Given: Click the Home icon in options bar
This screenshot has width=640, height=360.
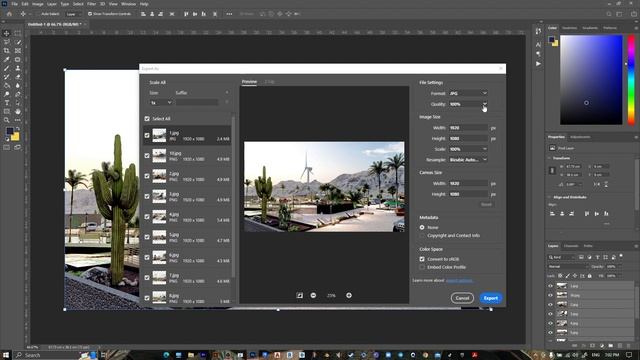Looking at the screenshot, I should click(9, 14).
